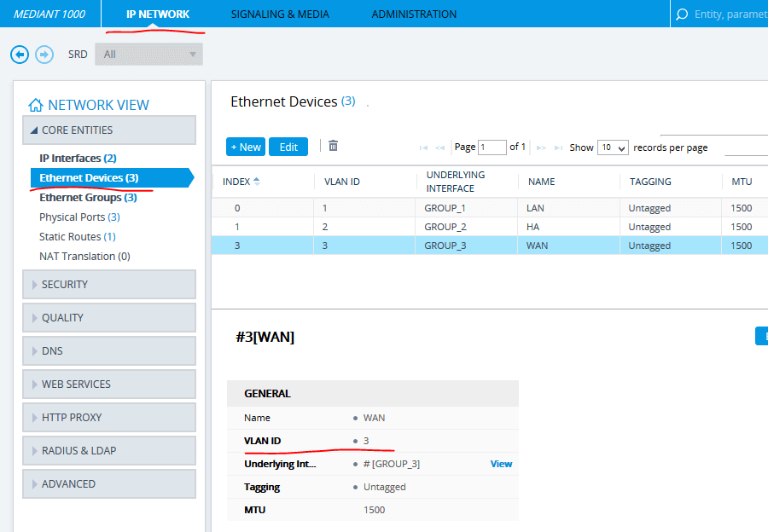This screenshot has height=532, width=768.
Task: Switch to IP NETWORK tab
Action: [x=158, y=14]
